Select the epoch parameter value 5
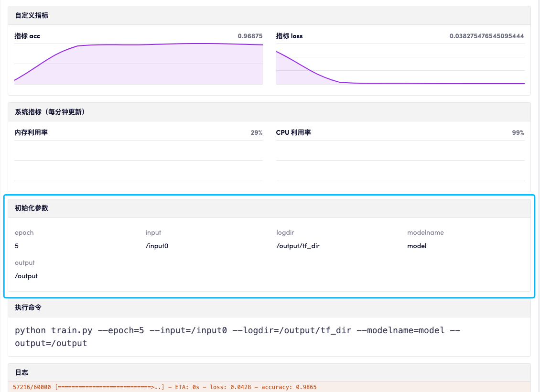 pyautogui.click(x=17, y=246)
